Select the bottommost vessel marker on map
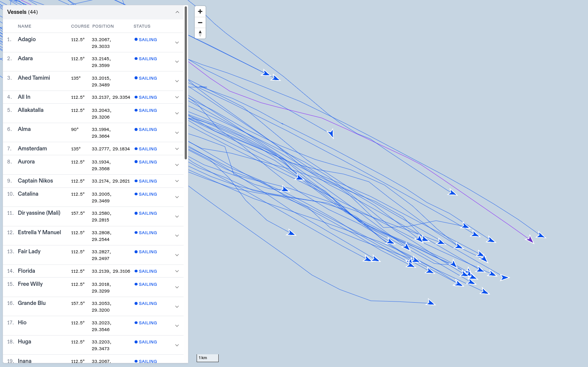 [431, 302]
